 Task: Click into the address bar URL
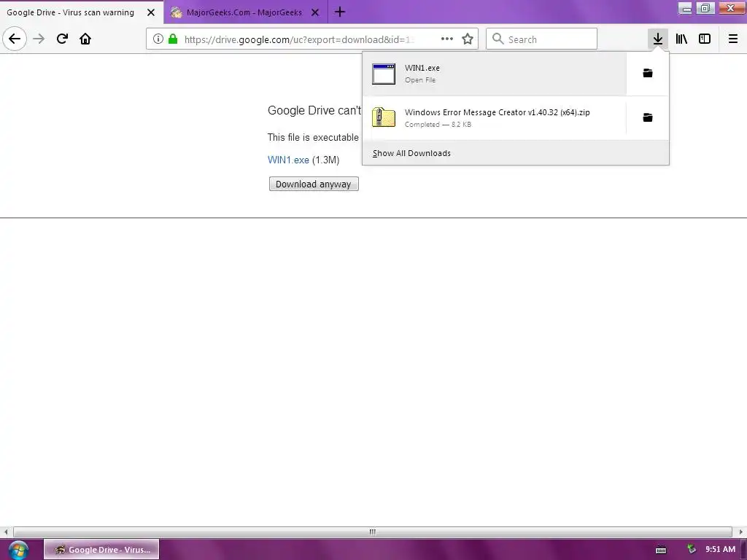pyautogui.click(x=299, y=39)
